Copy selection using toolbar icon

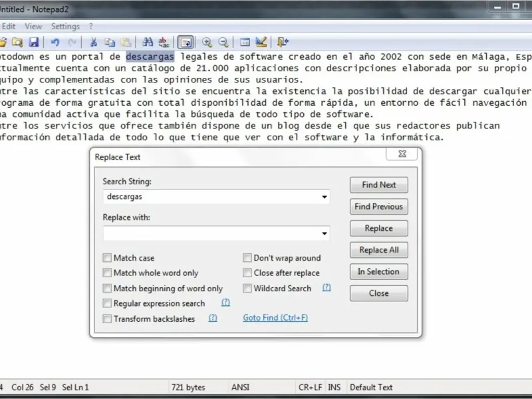[x=110, y=42]
